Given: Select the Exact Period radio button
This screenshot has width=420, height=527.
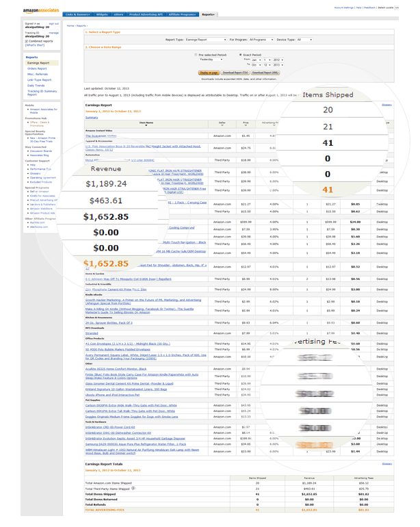Looking at the screenshot, I should pos(241,55).
